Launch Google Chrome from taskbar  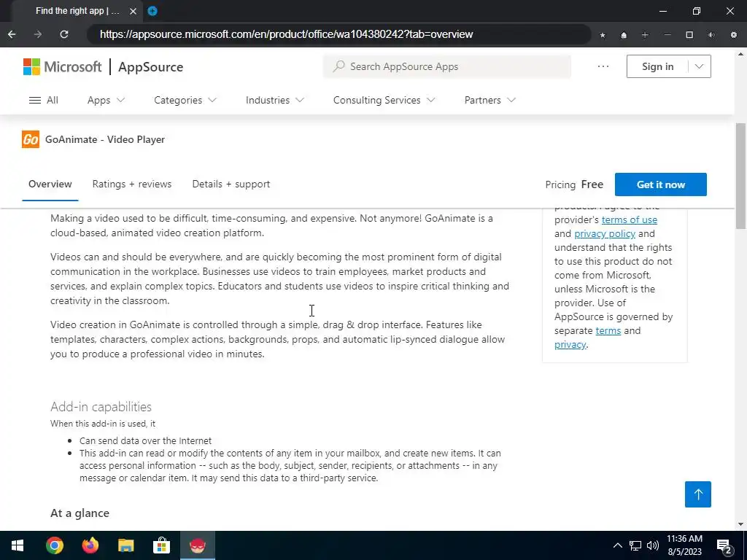(54, 545)
